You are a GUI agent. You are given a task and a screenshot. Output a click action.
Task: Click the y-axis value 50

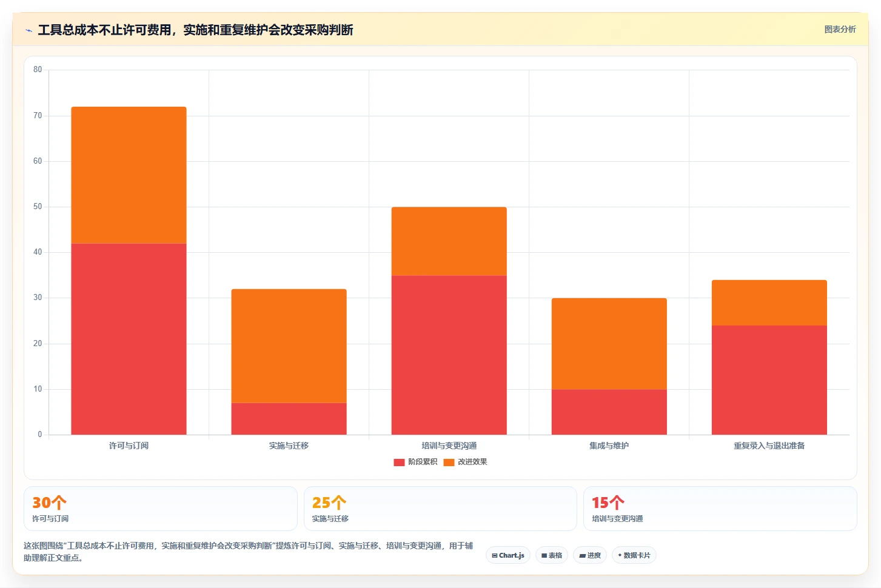pyautogui.click(x=38, y=207)
